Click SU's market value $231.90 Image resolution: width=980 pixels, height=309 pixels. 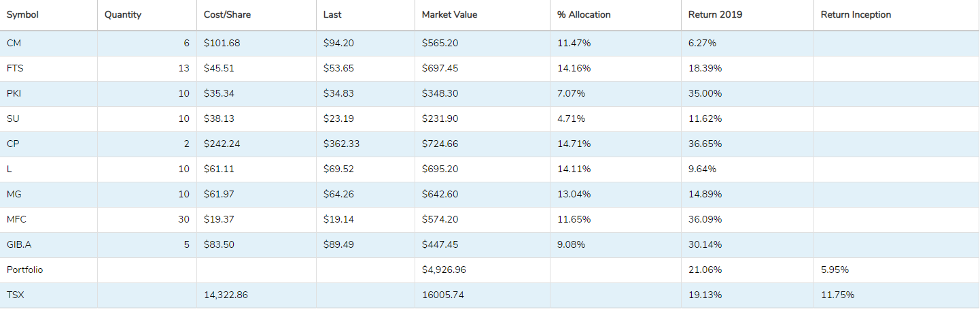440,118
